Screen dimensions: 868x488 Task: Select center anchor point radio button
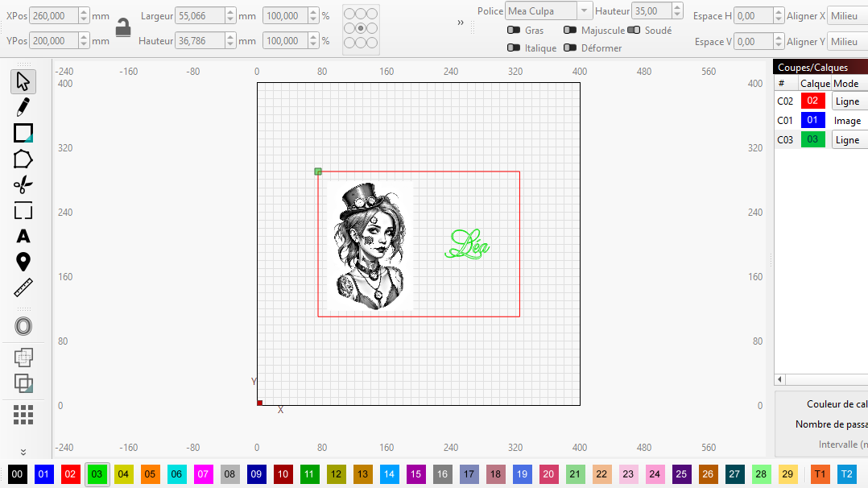click(361, 27)
